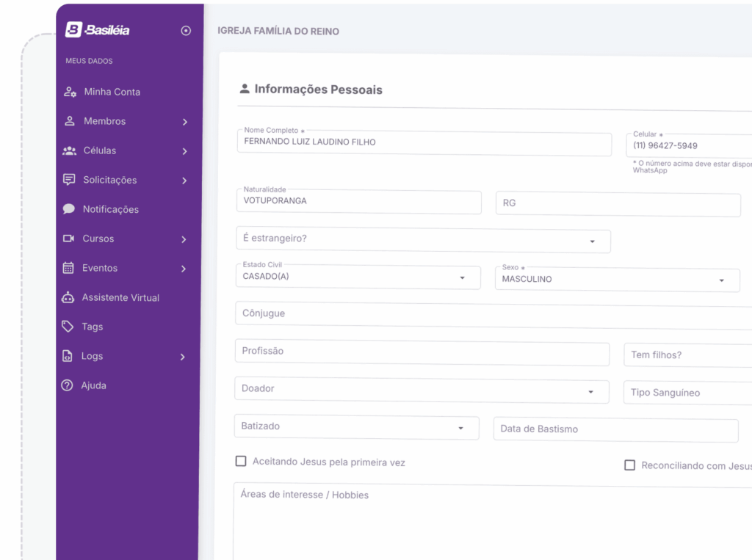Click the Eventos calendar icon
The height and width of the screenshot is (560, 752).
point(68,268)
